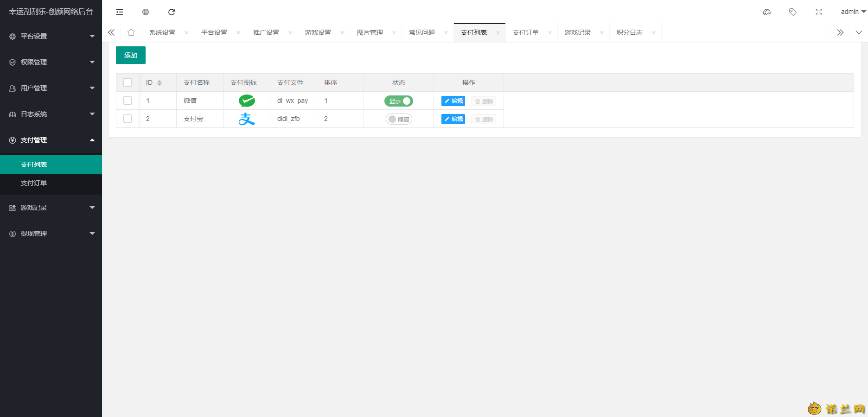Click 编辑 for the 支付宝 row
Image resolution: width=868 pixels, height=417 pixels.
pos(453,119)
